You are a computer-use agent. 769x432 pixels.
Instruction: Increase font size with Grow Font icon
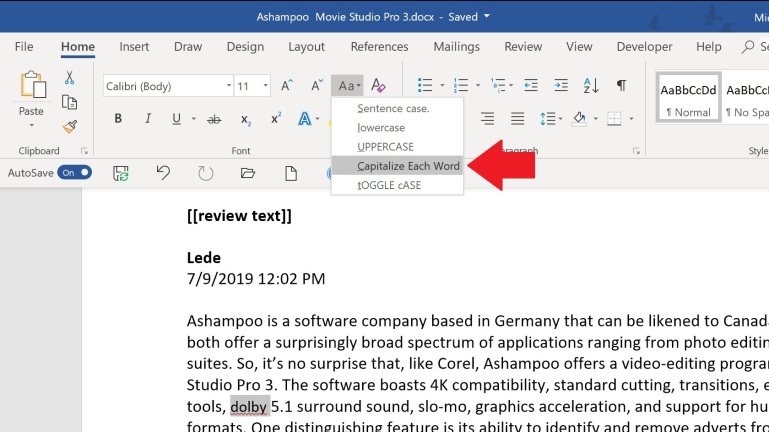(x=286, y=86)
